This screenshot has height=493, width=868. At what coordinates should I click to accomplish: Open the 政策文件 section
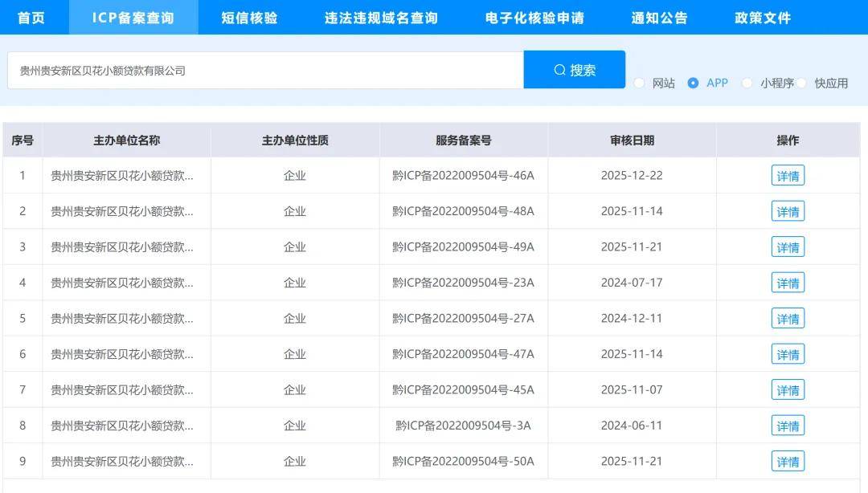pos(759,18)
